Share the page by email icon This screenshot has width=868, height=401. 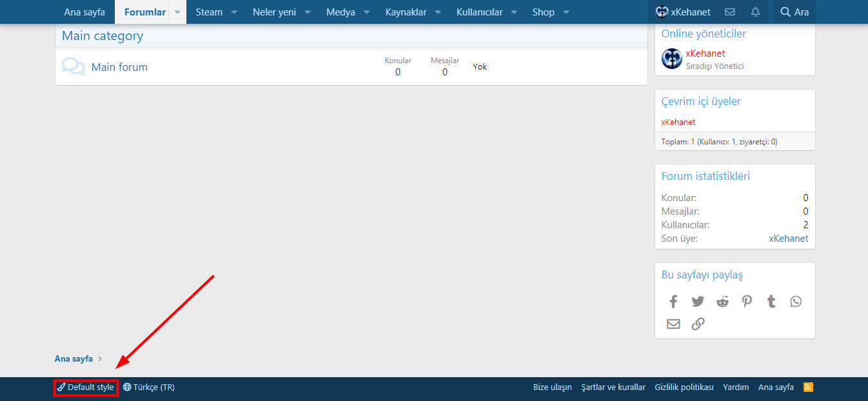pyautogui.click(x=673, y=324)
